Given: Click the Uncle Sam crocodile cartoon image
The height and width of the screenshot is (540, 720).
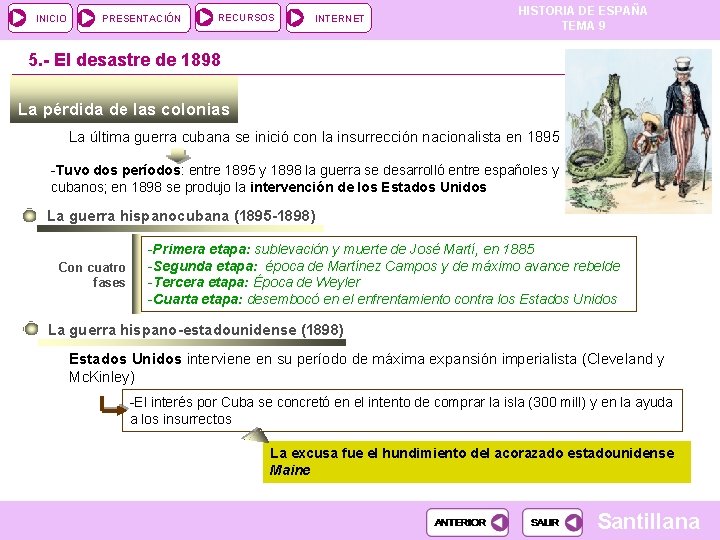Looking at the screenshot, I should pyautogui.click(x=638, y=131).
